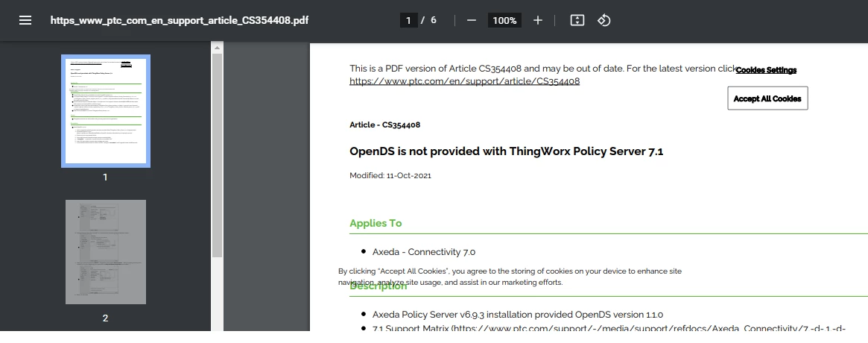
Task: Click the 'Description' section heading
Action: pos(378,286)
